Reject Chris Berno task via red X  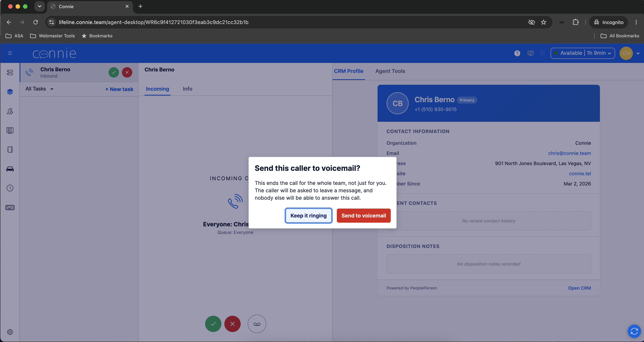pyautogui.click(x=127, y=72)
